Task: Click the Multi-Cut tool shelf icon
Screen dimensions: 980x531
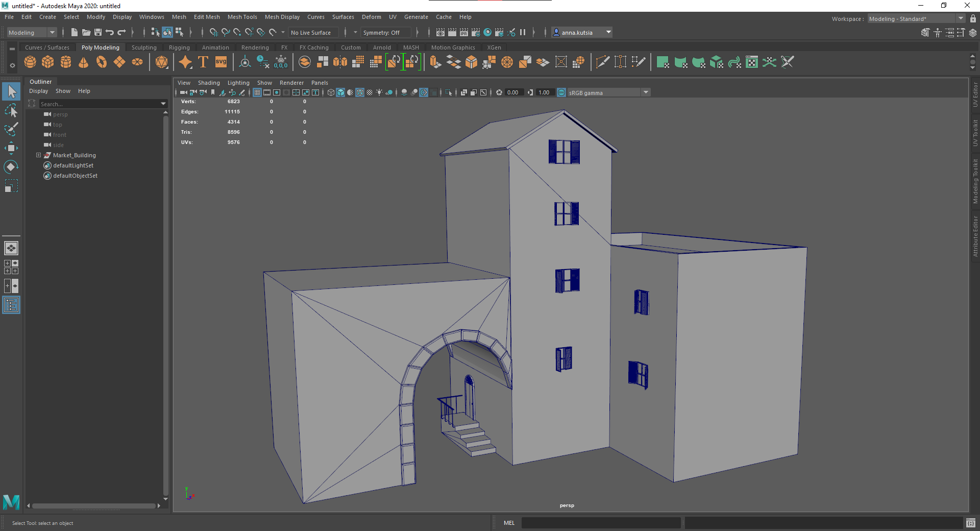Action: [x=603, y=62]
